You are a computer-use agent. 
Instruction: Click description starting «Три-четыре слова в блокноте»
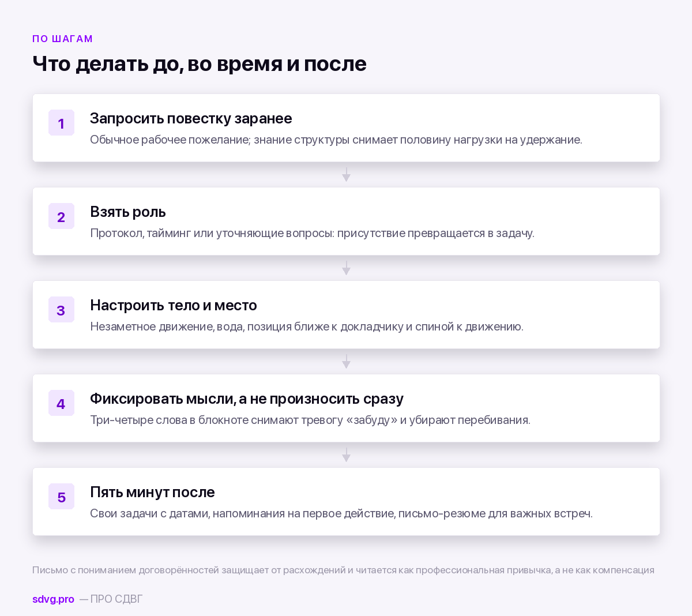click(x=310, y=420)
